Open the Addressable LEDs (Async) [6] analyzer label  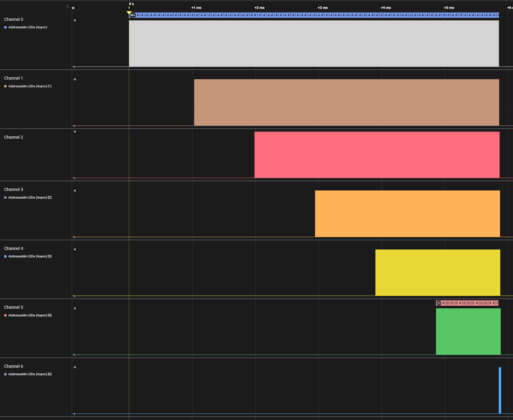click(x=30, y=374)
